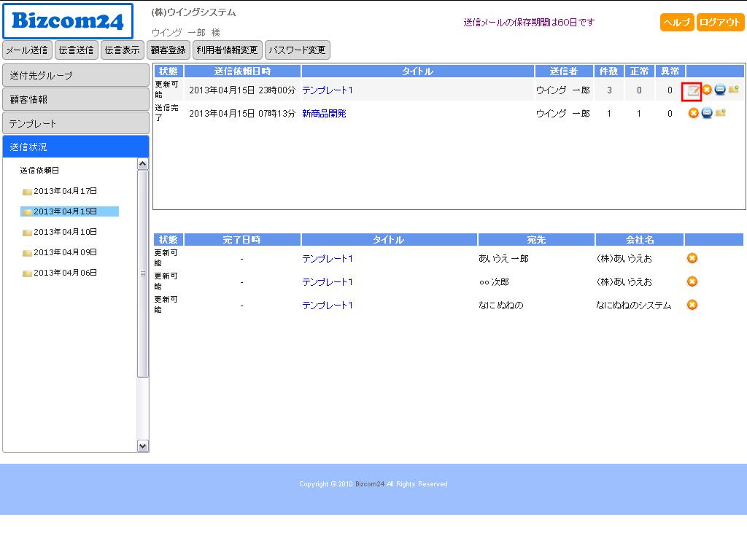The image size is (747, 560).
Task: Open パスワード変更 from the top menu
Action: click(297, 50)
